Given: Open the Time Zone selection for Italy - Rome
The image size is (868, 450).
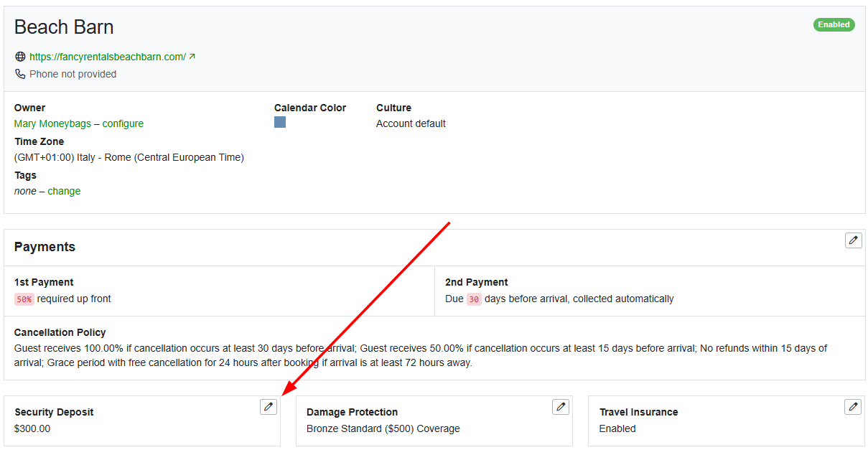Looking at the screenshot, I should pyautogui.click(x=129, y=156).
